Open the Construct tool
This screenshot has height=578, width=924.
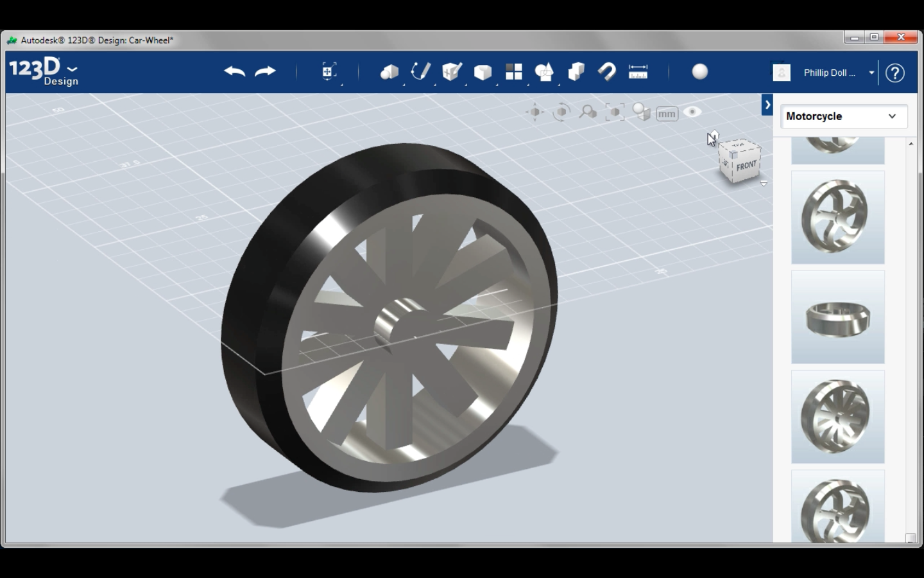click(452, 71)
